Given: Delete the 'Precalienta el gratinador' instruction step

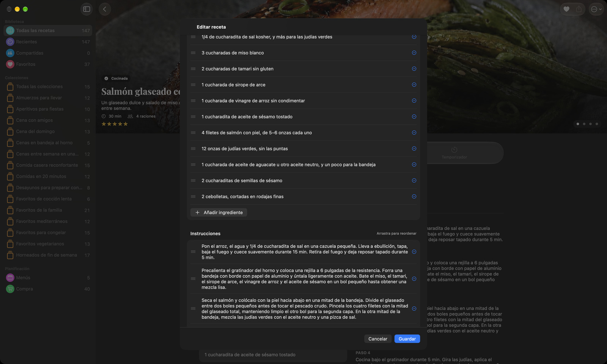Looking at the screenshot, I should pyautogui.click(x=414, y=279).
